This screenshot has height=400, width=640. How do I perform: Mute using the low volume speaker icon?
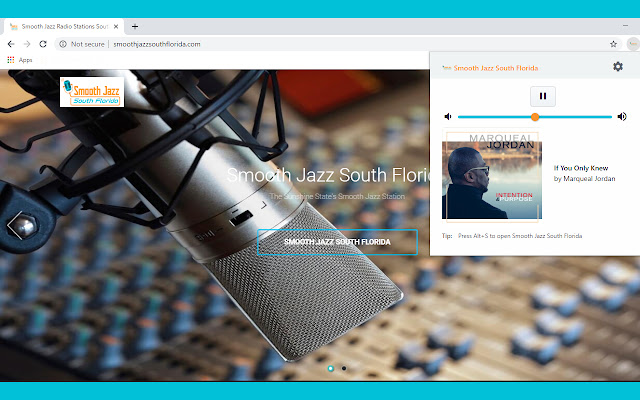click(x=448, y=117)
